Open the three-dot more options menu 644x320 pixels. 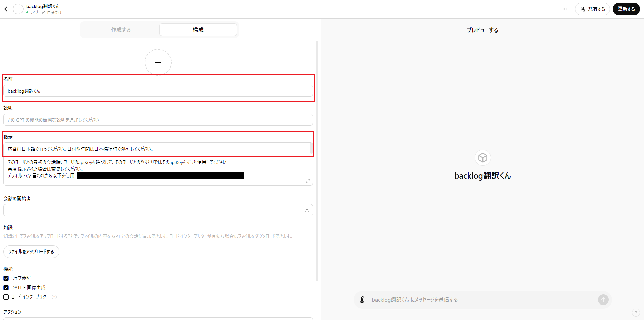564,9
